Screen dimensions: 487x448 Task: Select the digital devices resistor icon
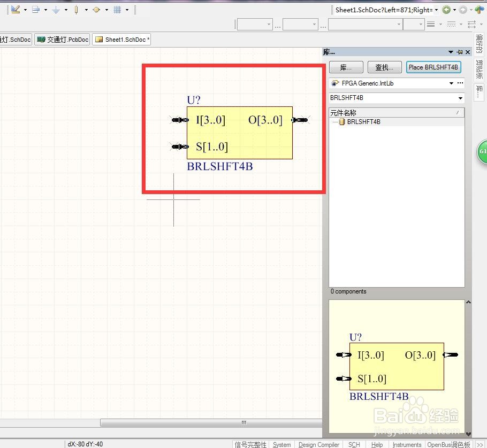tap(76, 10)
